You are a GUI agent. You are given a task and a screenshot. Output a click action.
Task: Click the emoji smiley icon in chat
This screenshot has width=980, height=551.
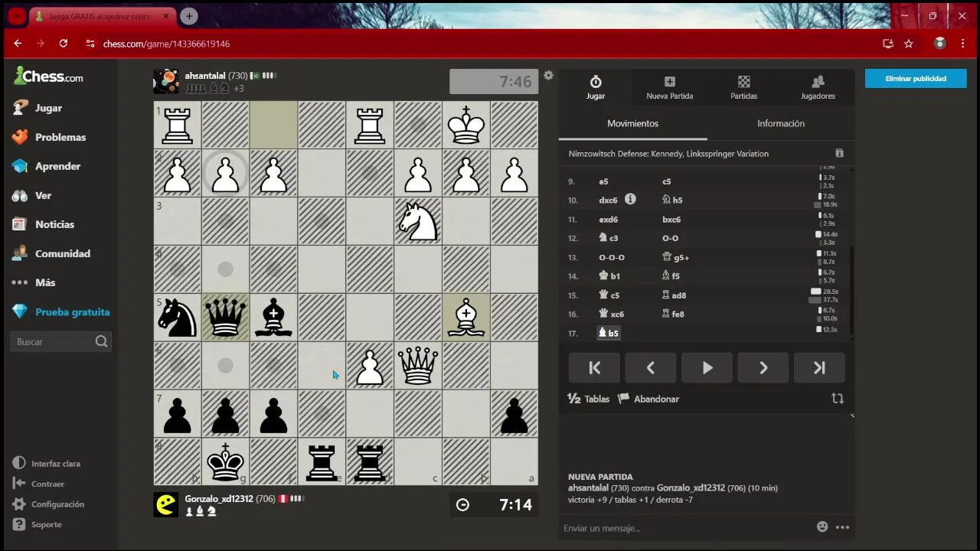click(822, 527)
